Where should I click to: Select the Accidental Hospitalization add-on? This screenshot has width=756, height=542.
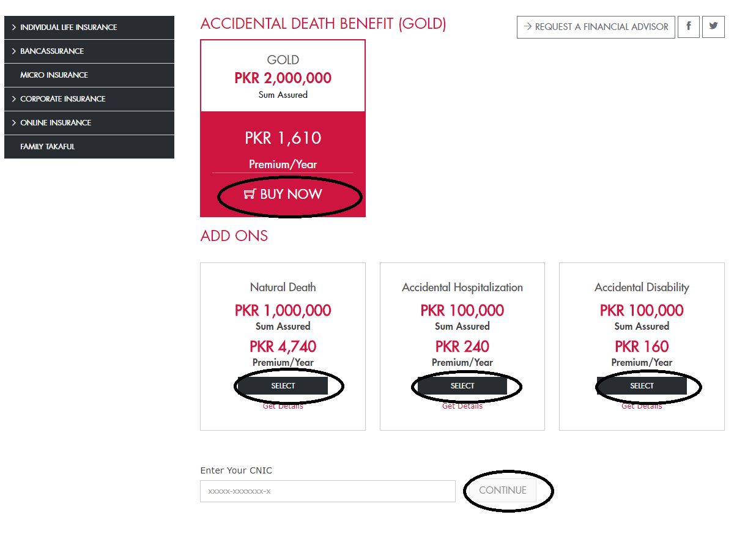click(462, 386)
